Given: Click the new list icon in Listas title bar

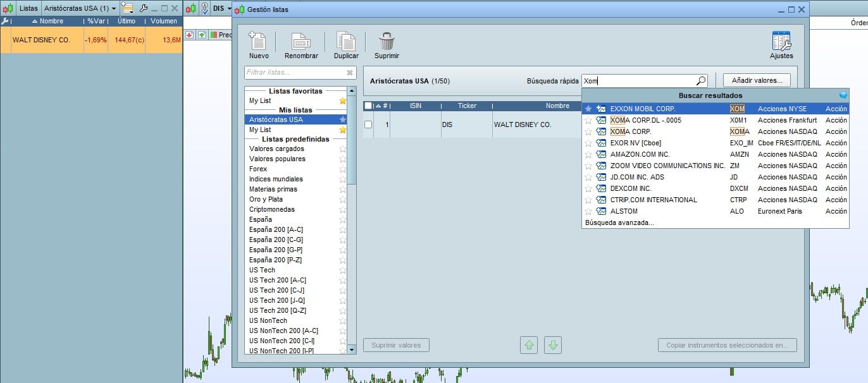Looking at the screenshot, I should point(127,8).
